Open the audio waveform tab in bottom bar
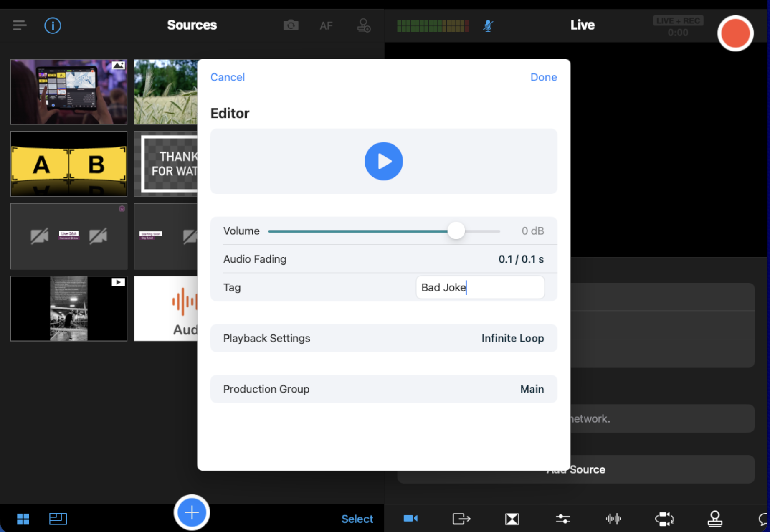The width and height of the screenshot is (770, 532). pyautogui.click(x=613, y=519)
